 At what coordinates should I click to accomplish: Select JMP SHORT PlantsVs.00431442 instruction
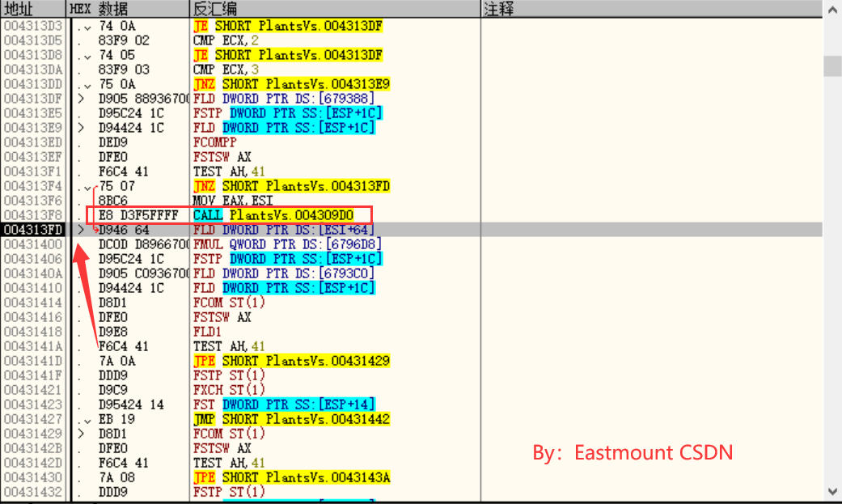pyautogui.click(x=291, y=418)
